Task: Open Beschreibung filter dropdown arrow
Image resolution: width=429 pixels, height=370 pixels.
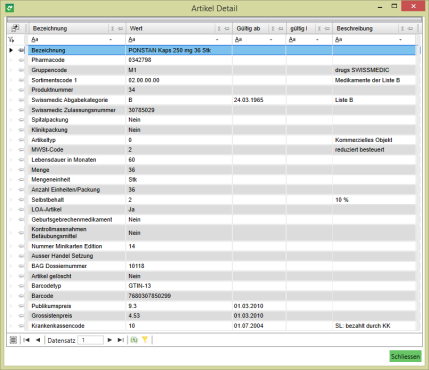Action: (x=401, y=40)
